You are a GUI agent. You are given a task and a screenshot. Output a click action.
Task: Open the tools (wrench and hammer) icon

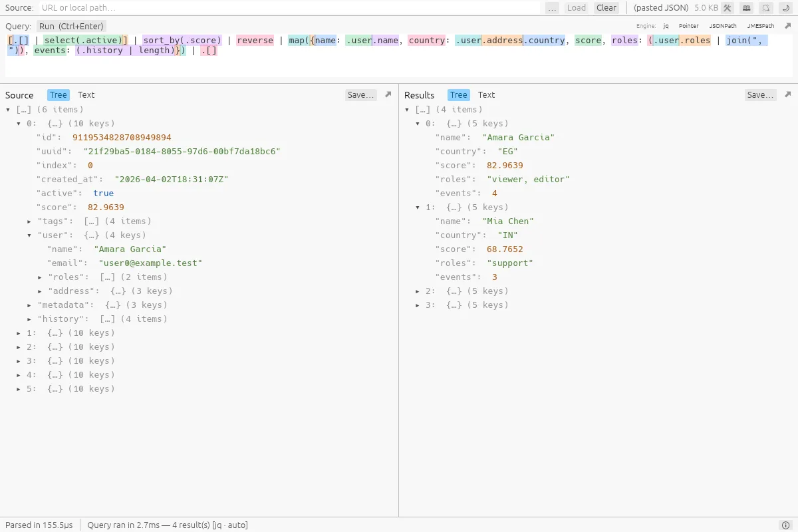click(728, 8)
